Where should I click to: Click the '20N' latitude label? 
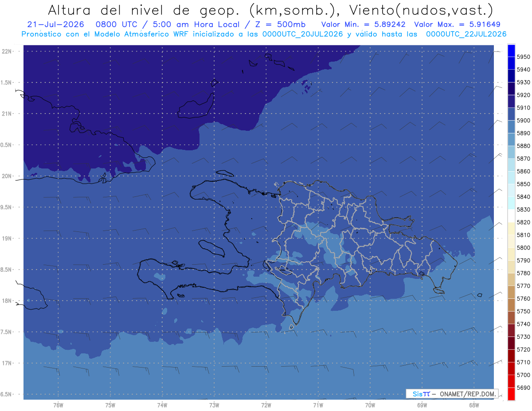[x=7, y=176]
